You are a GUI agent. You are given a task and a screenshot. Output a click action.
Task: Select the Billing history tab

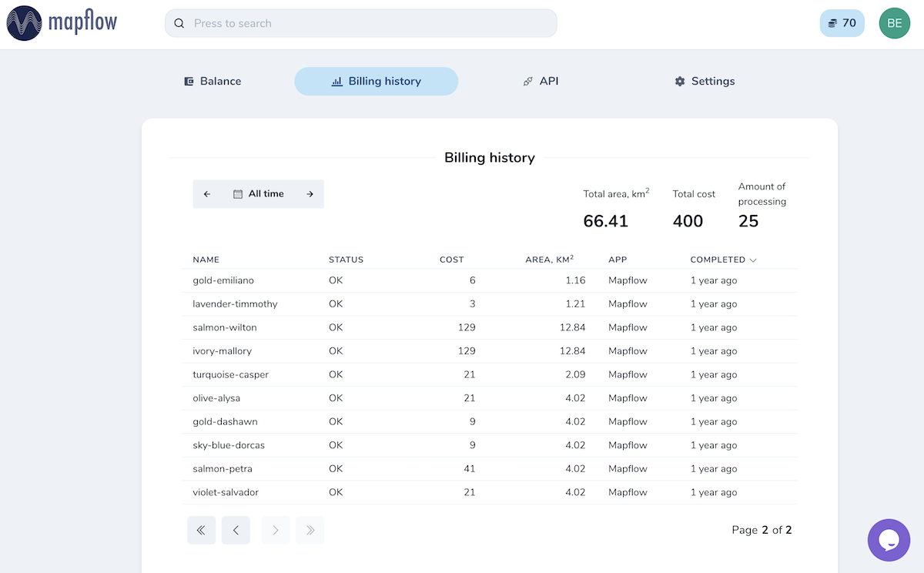click(x=377, y=81)
